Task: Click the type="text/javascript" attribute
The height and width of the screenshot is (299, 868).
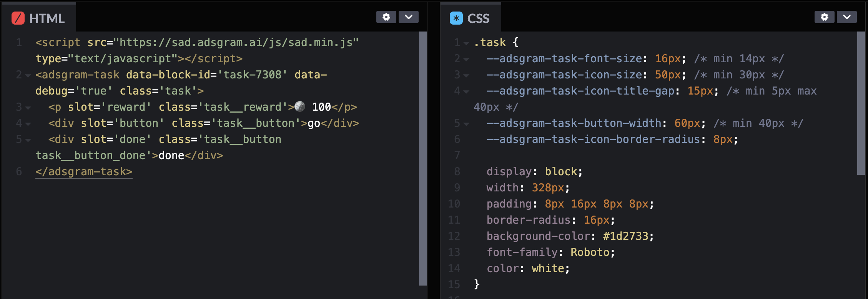Action: click(106, 58)
